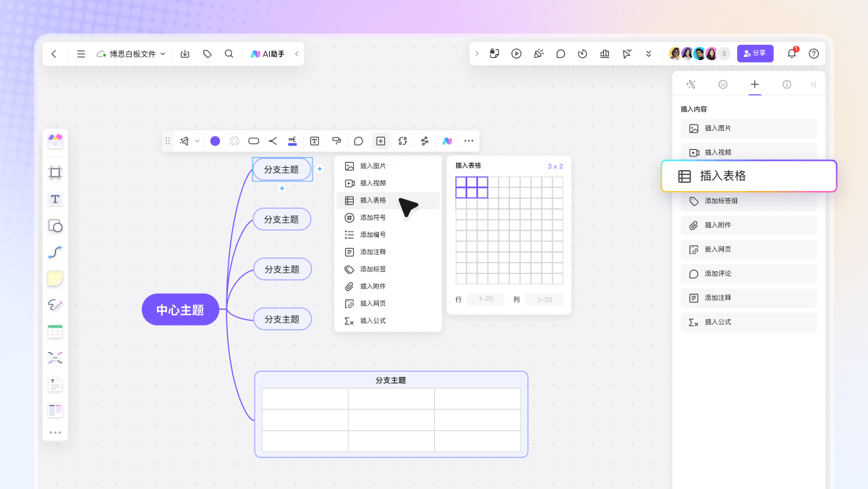Select the pen drawing tool in the sidebar
The height and width of the screenshot is (489, 868).
click(x=55, y=305)
